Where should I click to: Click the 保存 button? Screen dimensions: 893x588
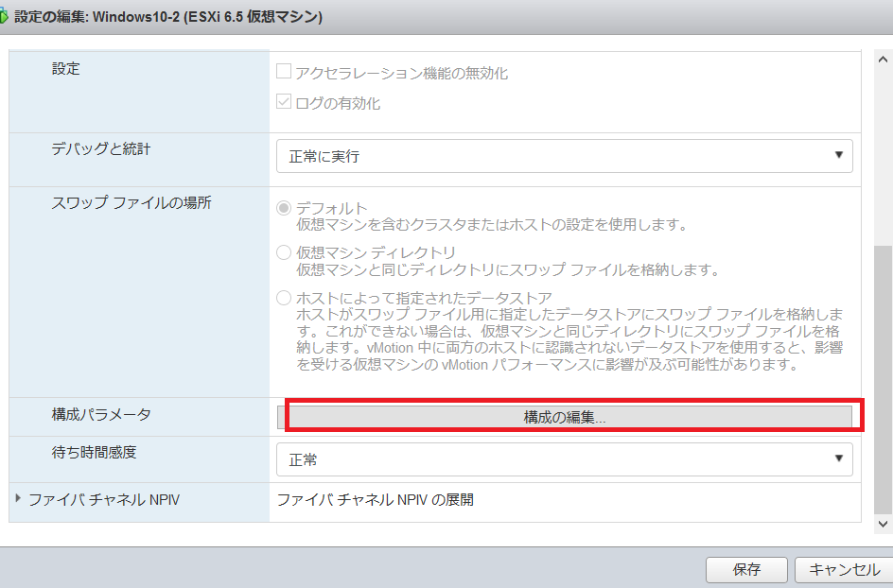[x=746, y=569]
